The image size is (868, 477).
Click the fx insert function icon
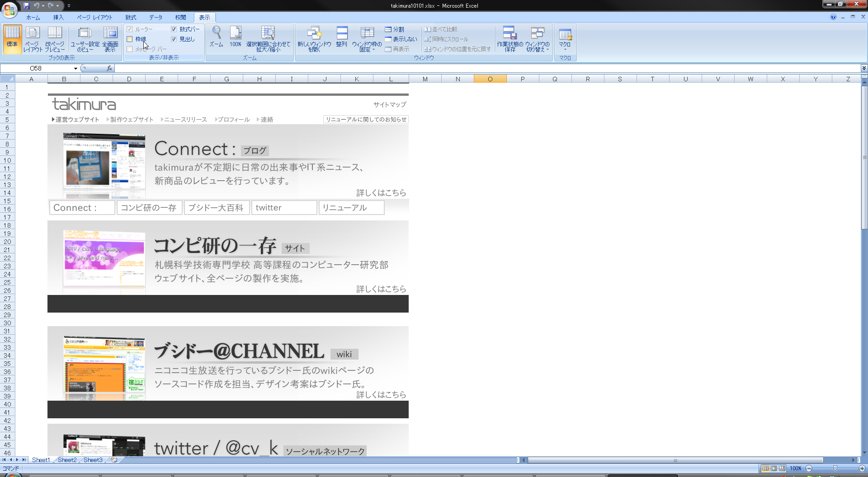(x=109, y=68)
